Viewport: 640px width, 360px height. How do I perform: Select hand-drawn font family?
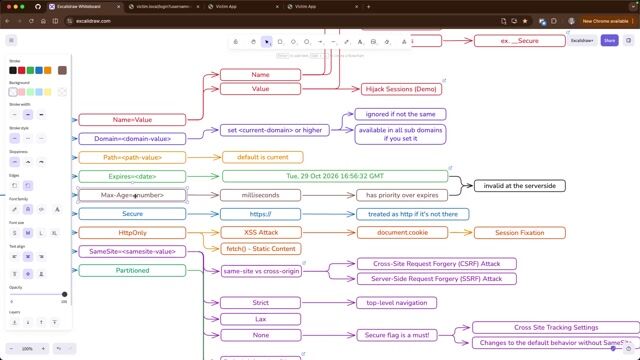click(14, 209)
